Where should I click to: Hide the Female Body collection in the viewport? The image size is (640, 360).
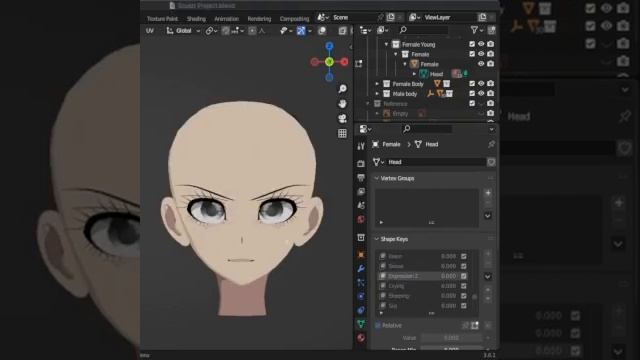(x=481, y=83)
